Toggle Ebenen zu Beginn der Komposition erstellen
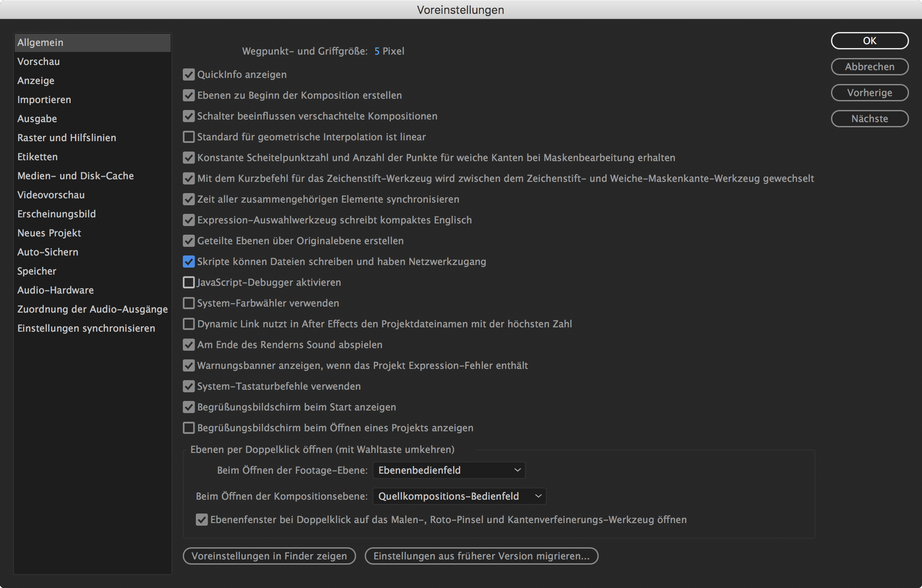 [188, 95]
